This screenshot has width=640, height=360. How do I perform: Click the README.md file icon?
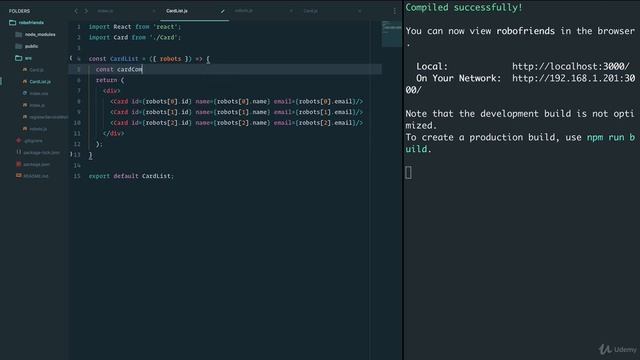pyautogui.click(x=18, y=176)
